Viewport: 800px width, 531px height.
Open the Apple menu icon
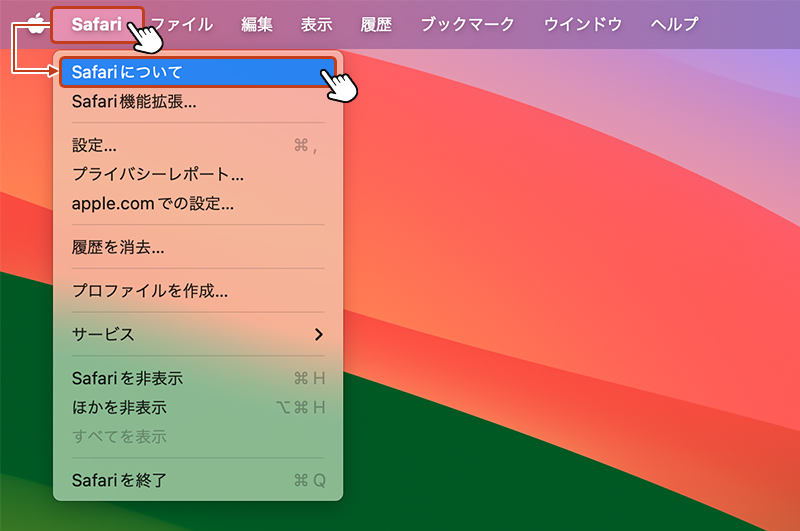36,23
